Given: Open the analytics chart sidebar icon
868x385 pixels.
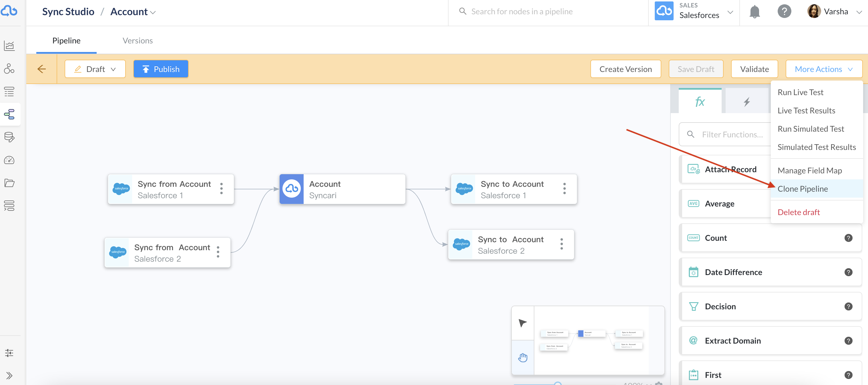Looking at the screenshot, I should 9,46.
